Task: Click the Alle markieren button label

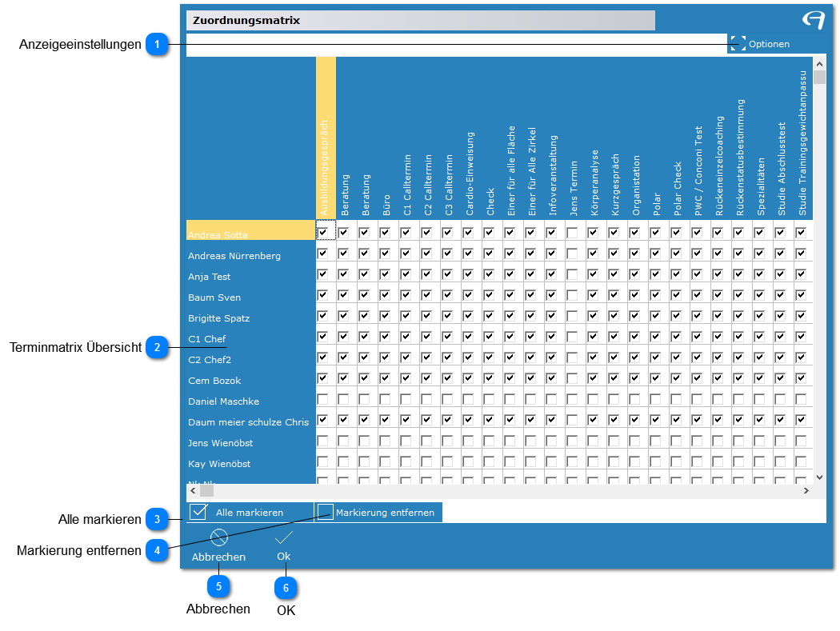Action: [x=250, y=513]
